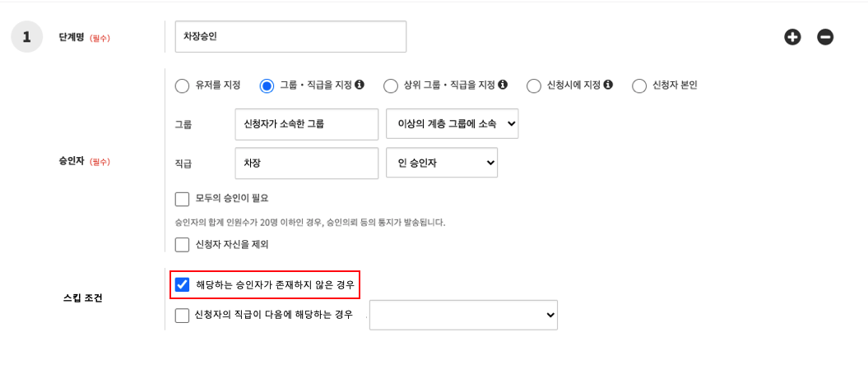
Task: Click the 단계명 field containing 차장승인
Action: (290, 37)
